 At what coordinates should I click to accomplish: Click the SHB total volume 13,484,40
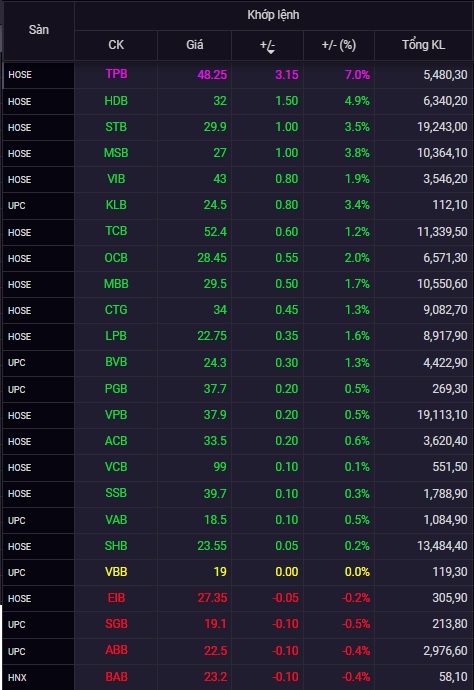coord(442,546)
